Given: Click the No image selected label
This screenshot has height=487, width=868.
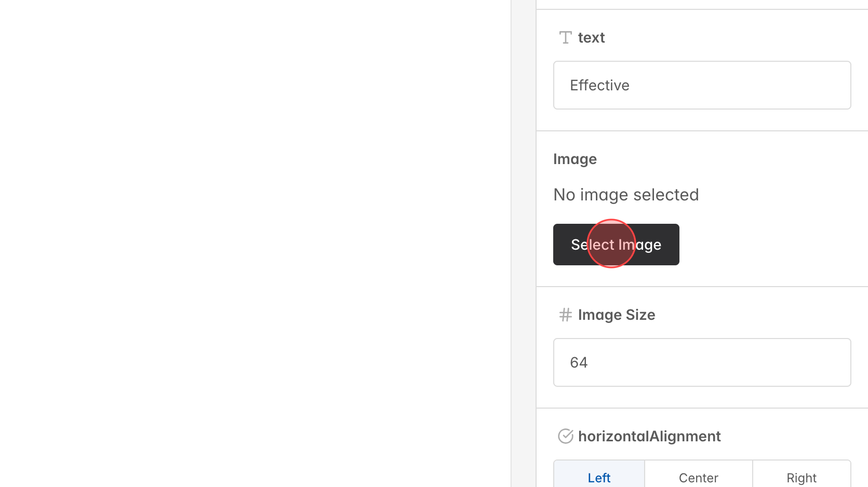Looking at the screenshot, I should [625, 194].
